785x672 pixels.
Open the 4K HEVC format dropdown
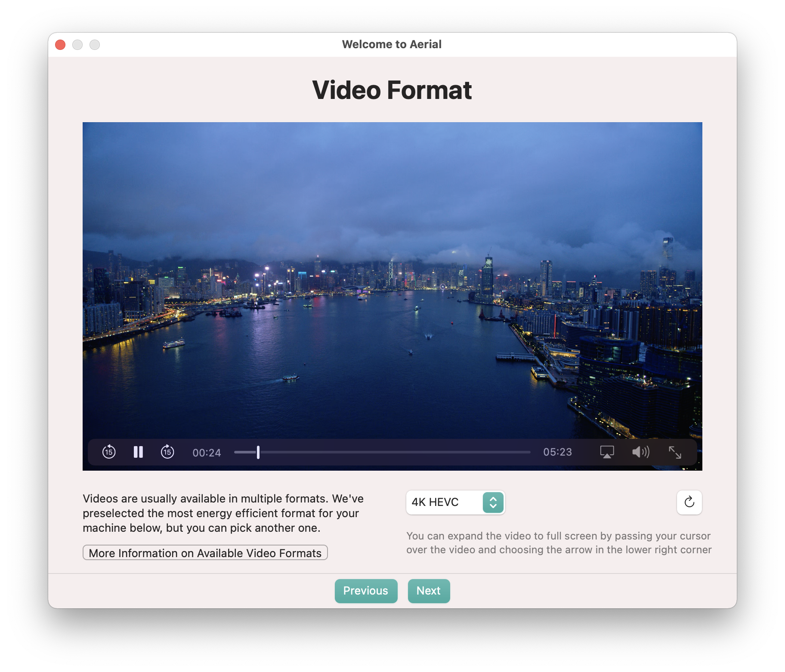(455, 502)
